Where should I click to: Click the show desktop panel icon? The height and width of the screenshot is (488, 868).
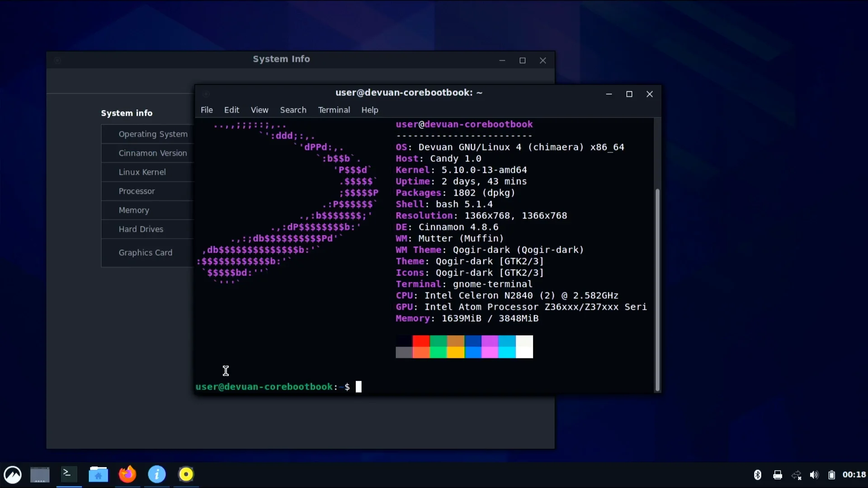pos(40,474)
